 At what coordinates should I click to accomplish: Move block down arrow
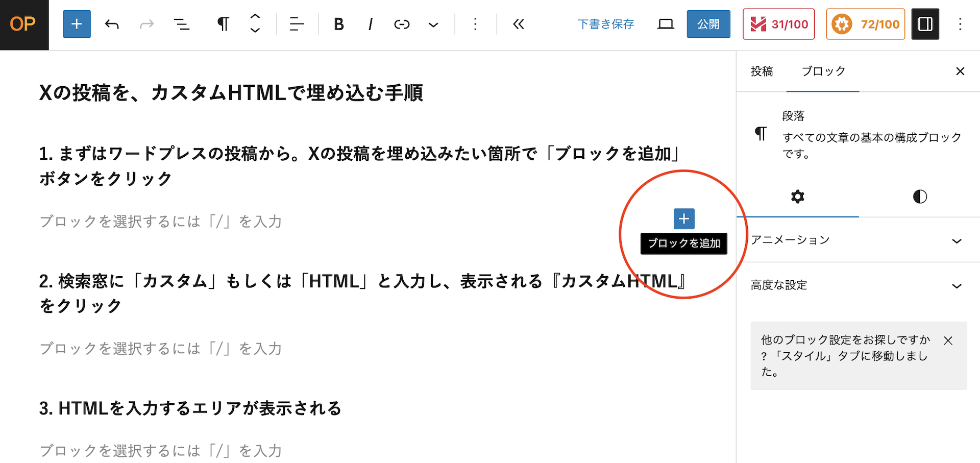(255, 31)
